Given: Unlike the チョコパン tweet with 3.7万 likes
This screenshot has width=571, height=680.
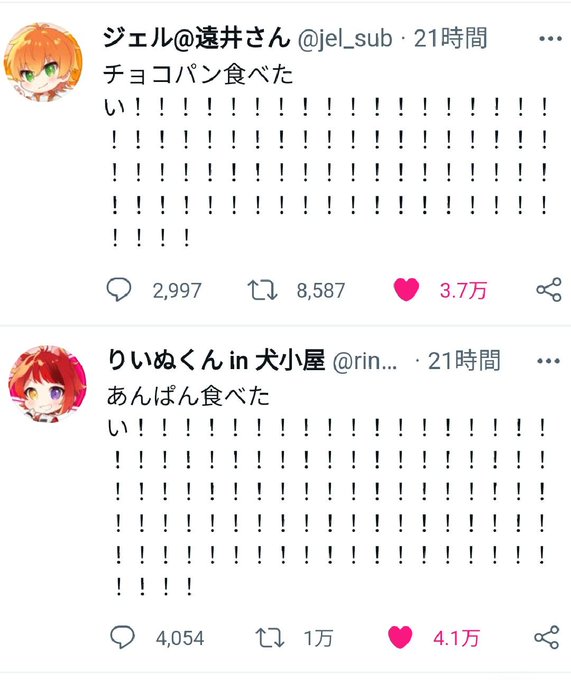Looking at the screenshot, I should pos(406,290).
